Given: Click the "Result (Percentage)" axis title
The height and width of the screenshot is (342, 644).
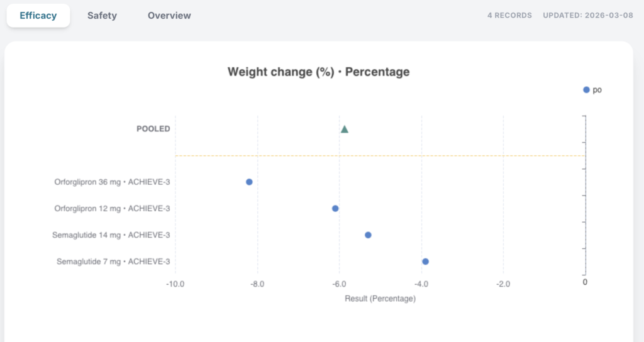Looking at the screenshot, I should [x=380, y=299].
